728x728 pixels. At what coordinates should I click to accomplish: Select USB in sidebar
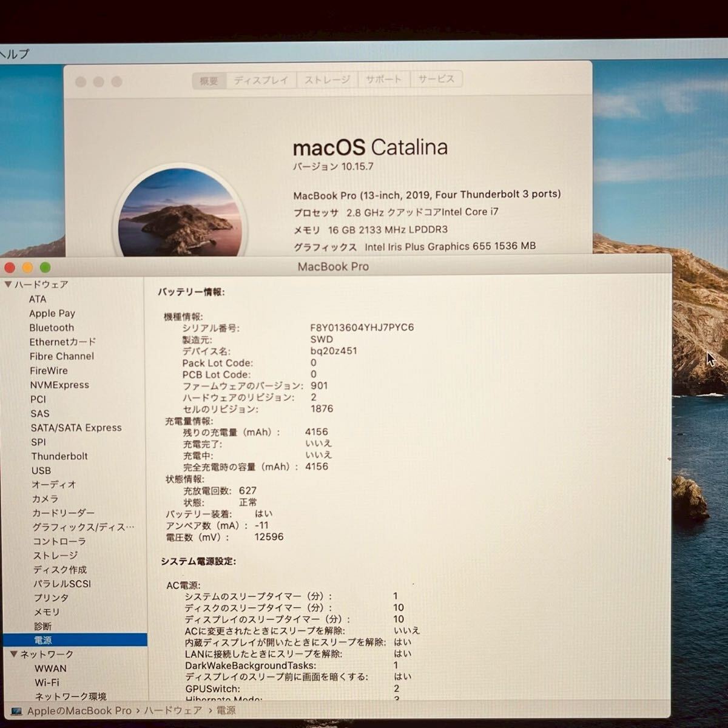coord(41,471)
